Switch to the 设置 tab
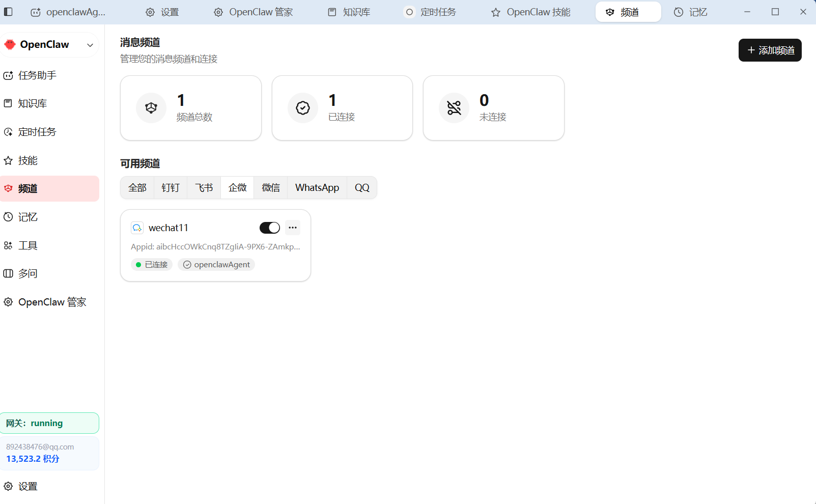Viewport: 816px width, 504px height. click(162, 12)
